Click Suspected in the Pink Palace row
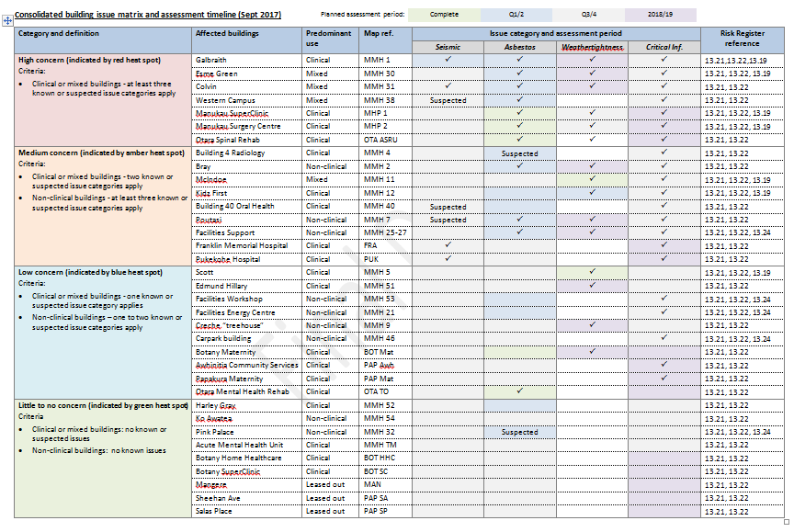Viewport: 794px width, 532px height. [x=519, y=432]
